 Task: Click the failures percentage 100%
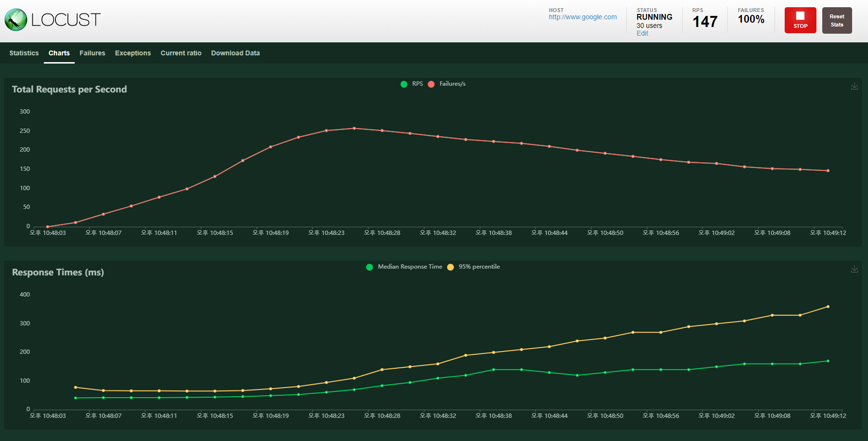coord(751,19)
